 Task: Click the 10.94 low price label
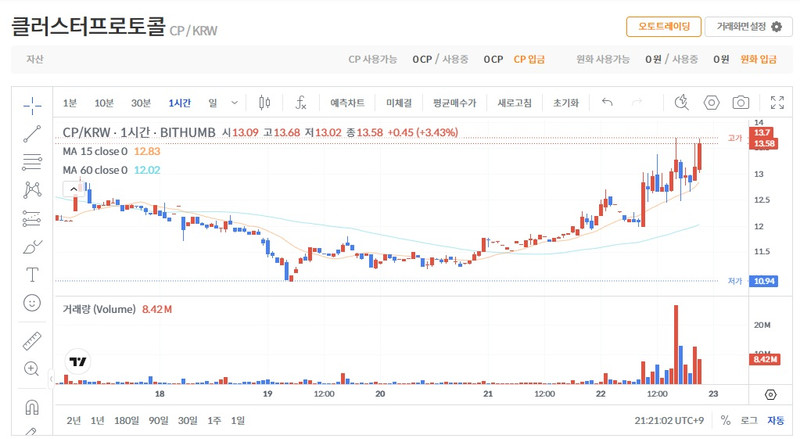click(764, 281)
